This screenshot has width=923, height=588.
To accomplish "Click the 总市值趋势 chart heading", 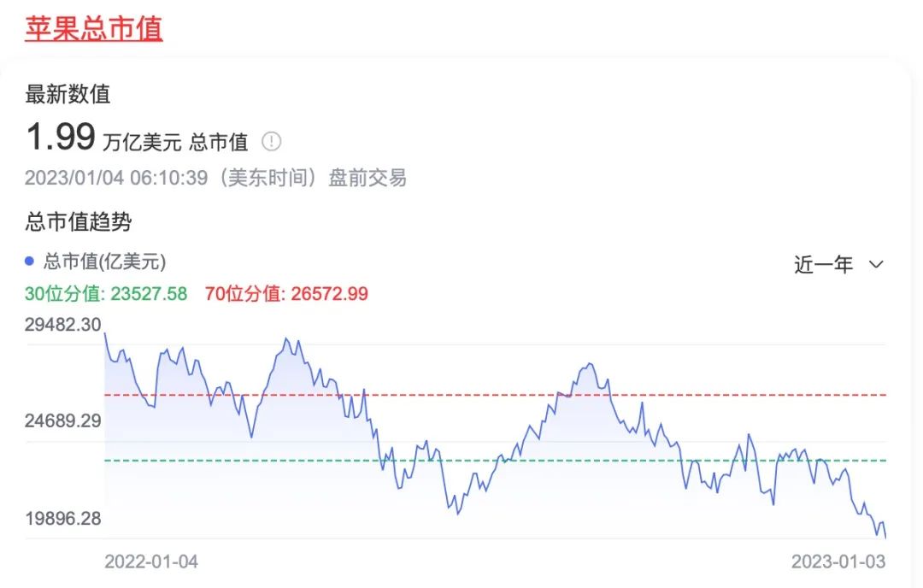I will tap(79, 222).
